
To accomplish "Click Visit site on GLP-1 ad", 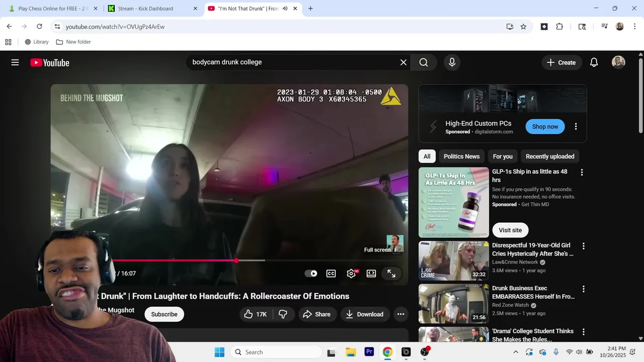I will click(x=510, y=230).
